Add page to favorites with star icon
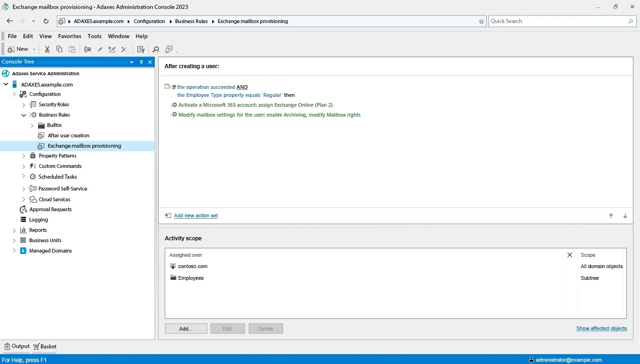 pyautogui.click(x=481, y=21)
